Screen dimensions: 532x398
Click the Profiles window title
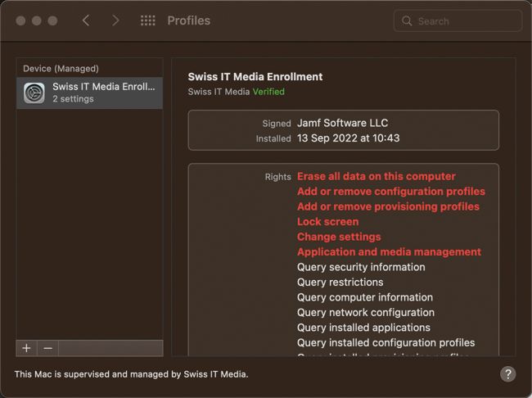[x=188, y=20]
